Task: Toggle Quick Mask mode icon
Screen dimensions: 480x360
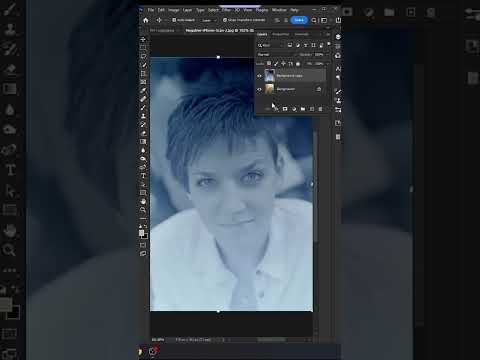Action: tap(143, 245)
